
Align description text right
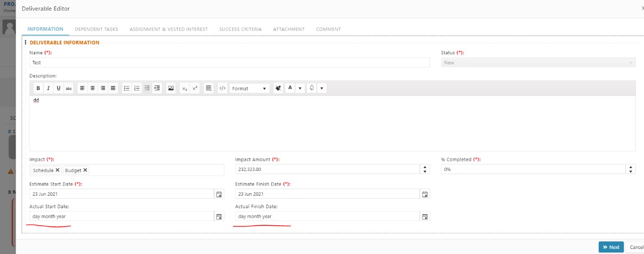103,88
